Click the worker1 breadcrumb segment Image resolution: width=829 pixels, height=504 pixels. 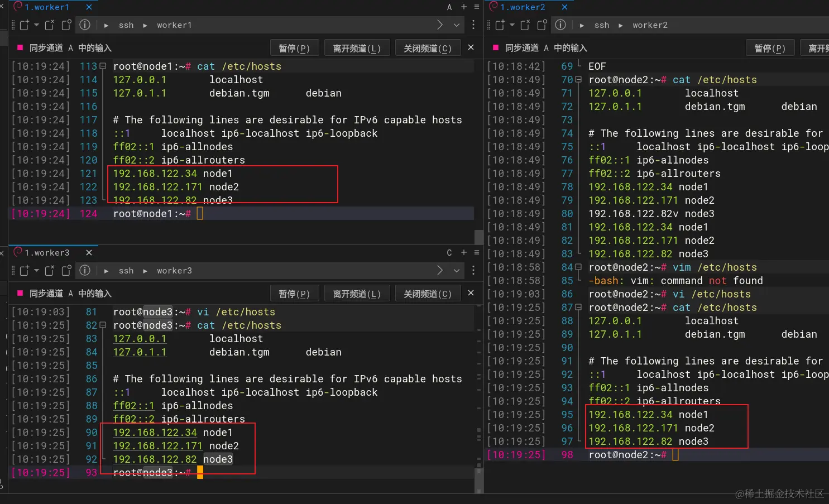(174, 25)
